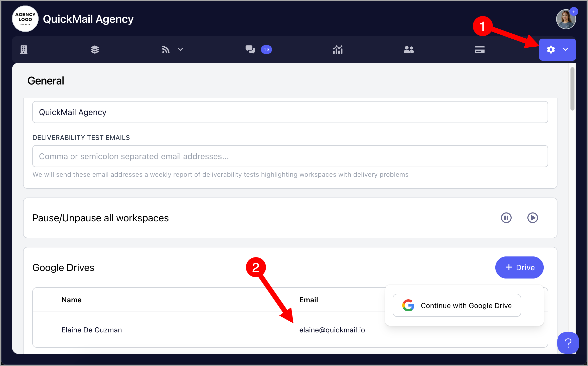This screenshot has height=366, width=588.
Task: Click the plus badge on avatar
Action: pos(574,12)
